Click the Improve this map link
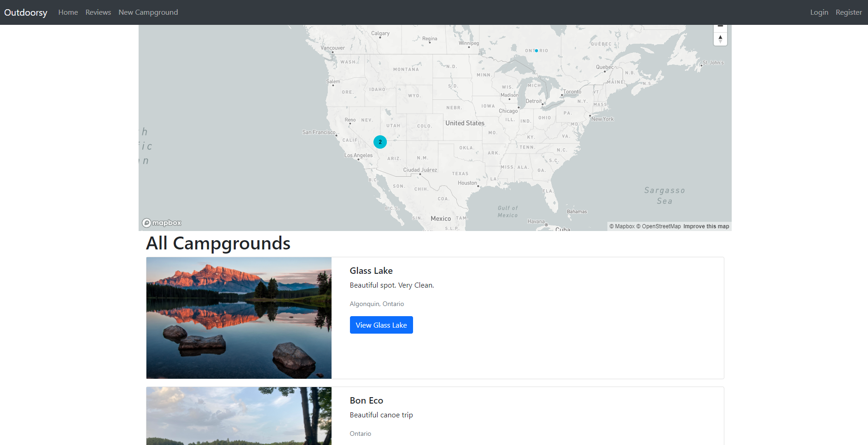 click(706, 226)
